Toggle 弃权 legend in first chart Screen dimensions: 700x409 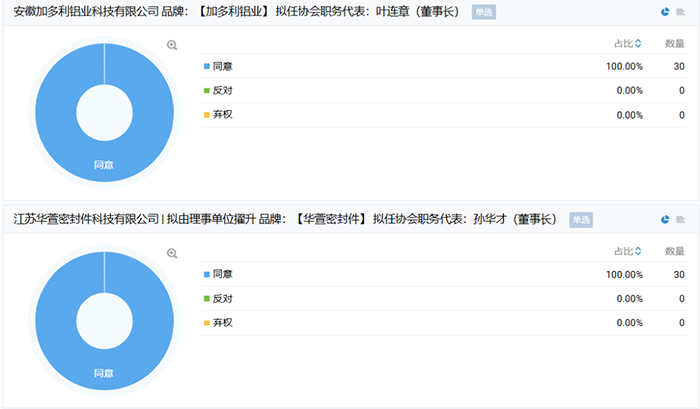tap(222, 114)
